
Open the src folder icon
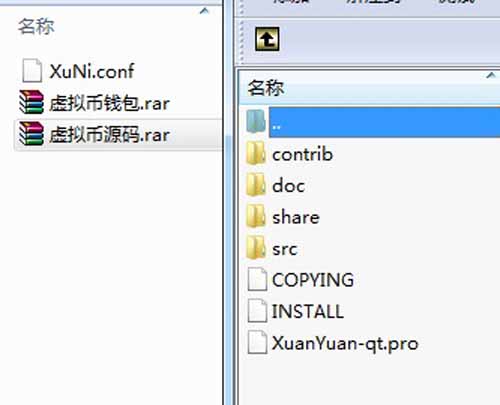pyautogui.click(x=256, y=248)
